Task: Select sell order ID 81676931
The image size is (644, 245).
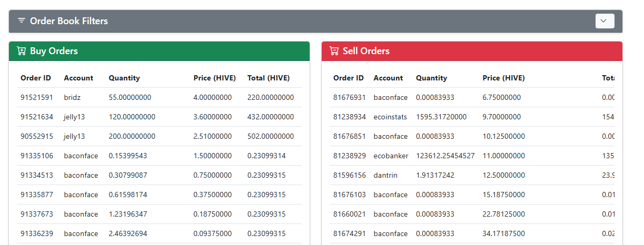Action: click(350, 97)
